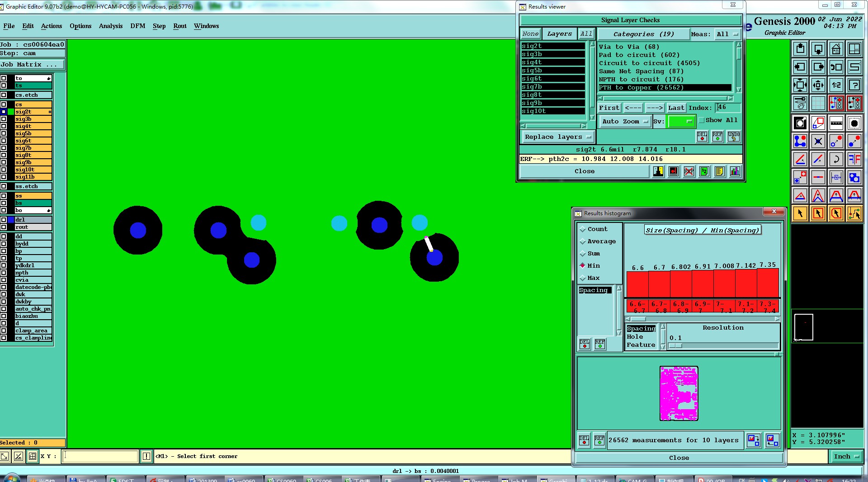Click the green numbered page icon in Results viewer
Viewport: 868px width, 482px height.
pos(704,171)
